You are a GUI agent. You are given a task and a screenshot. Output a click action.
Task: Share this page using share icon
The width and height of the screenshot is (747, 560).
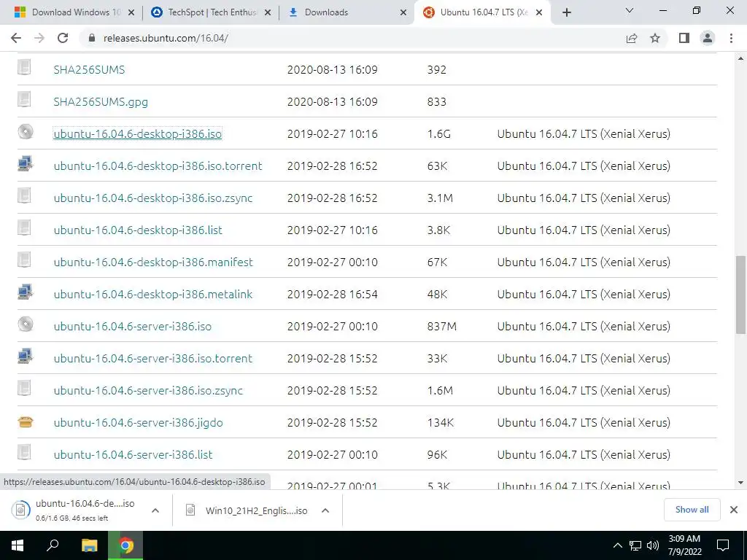pyautogui.click(x=632, y=38)
